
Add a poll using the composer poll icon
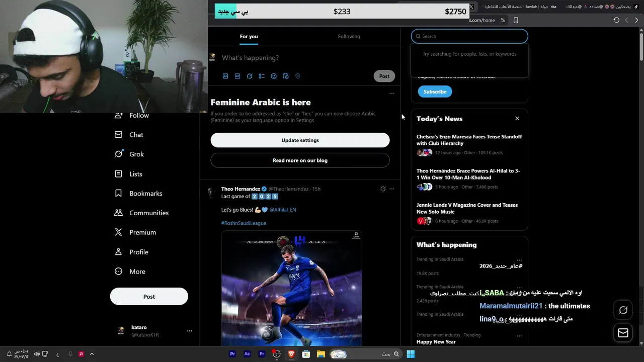pos(262,76)
